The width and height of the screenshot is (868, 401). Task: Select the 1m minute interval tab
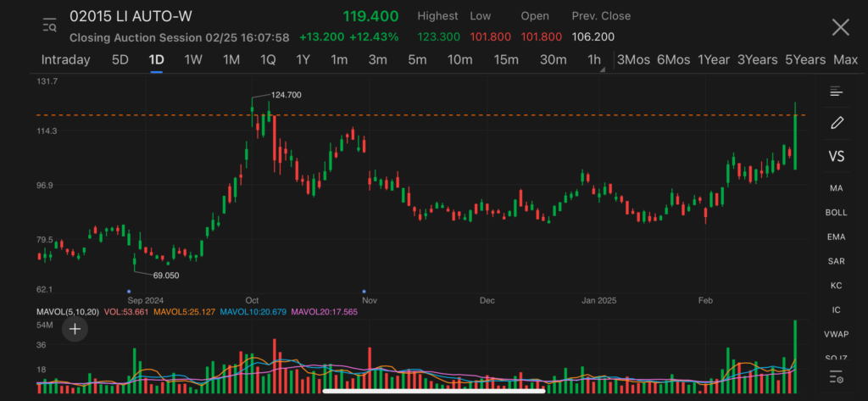[x=339, y=60]
